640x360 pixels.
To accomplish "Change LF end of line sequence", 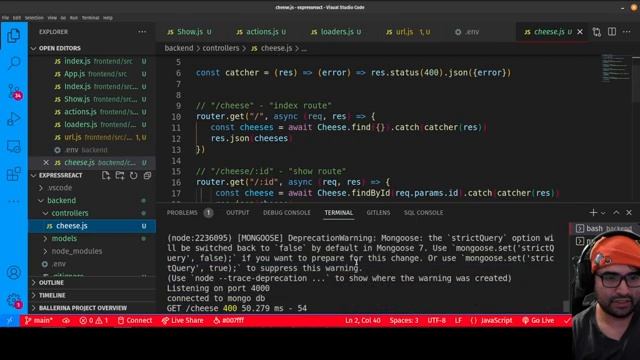I will click(458, 321).
